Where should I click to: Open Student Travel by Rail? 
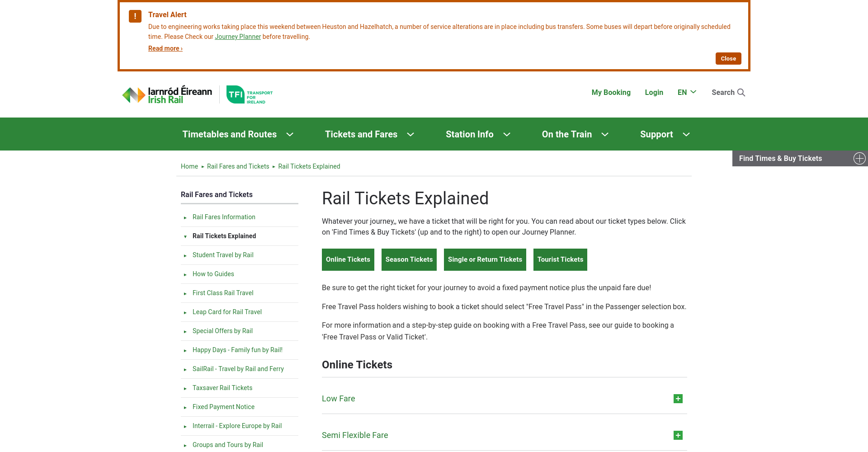click(x=223, y=255)
